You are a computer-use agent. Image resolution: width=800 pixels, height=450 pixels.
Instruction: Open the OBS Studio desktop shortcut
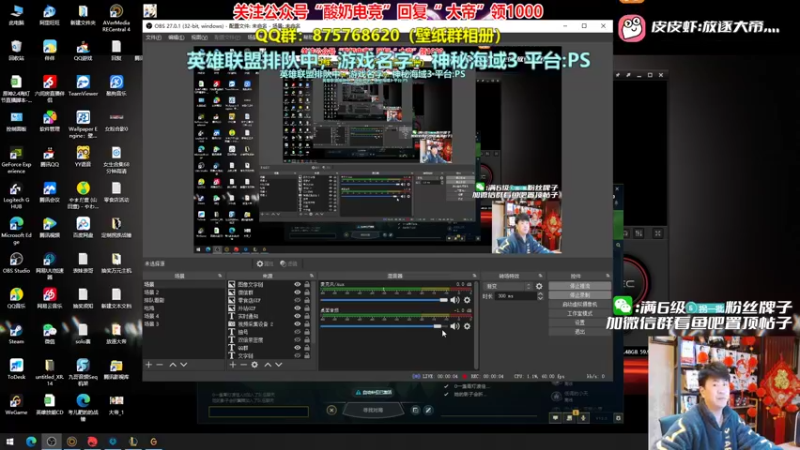click(16, 262)
